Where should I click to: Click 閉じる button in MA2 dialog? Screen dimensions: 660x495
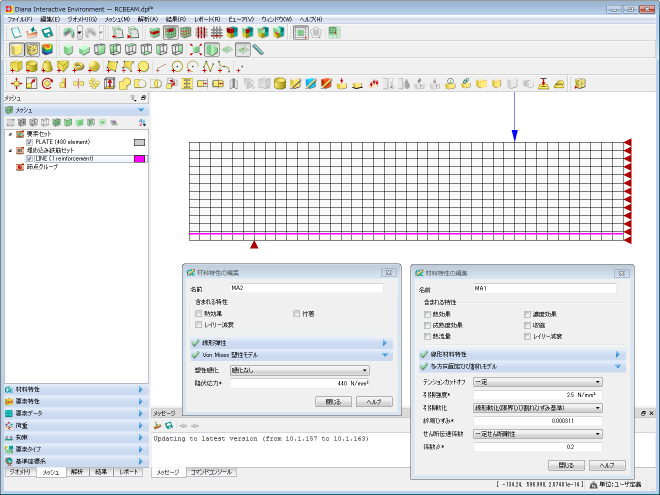point(333,402)
